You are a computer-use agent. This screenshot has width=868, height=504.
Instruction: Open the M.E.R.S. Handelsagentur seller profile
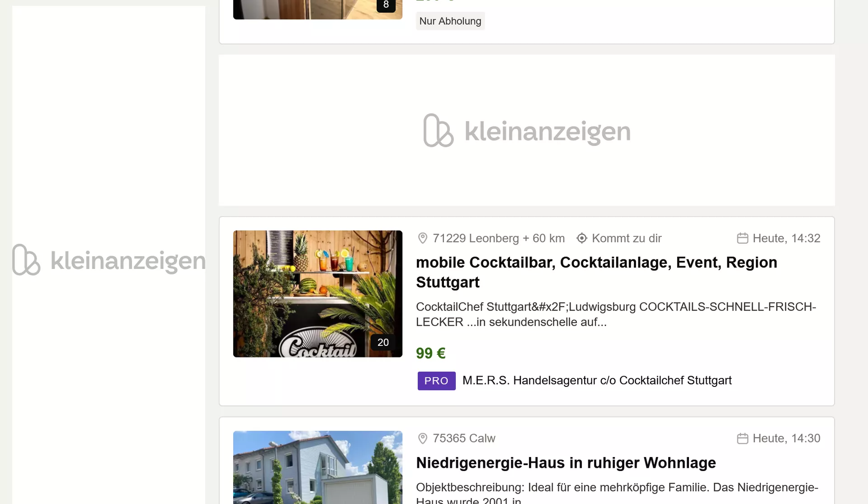[x=597, y=381]
